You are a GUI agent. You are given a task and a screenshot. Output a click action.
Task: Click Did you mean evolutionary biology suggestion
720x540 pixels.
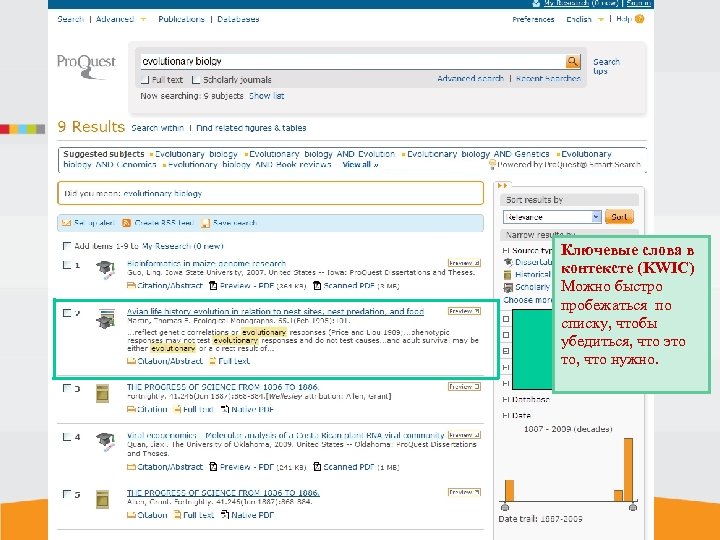[x=163, y=193]
